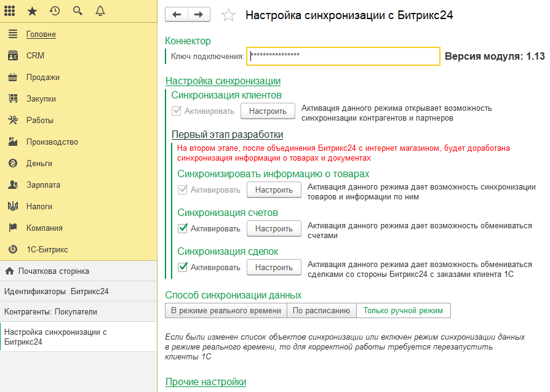Click the Ключ подключения input field
Viewport: 550px width, 392px height.
point(343,56)
